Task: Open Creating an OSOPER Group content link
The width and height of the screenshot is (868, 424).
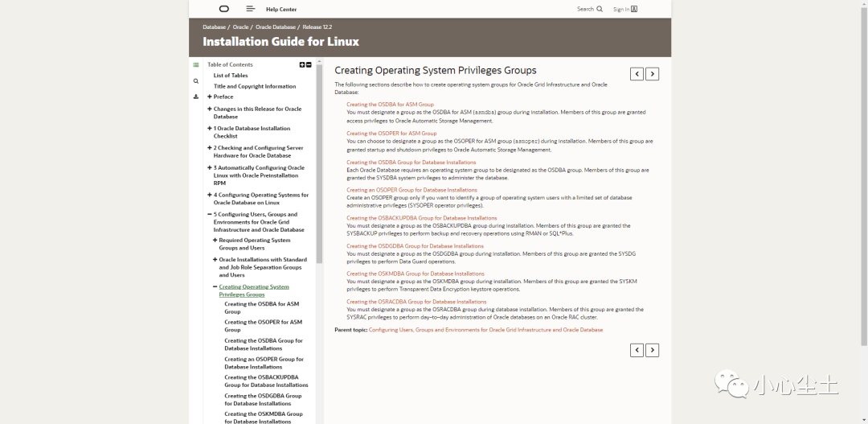Action: pos(411,190)
